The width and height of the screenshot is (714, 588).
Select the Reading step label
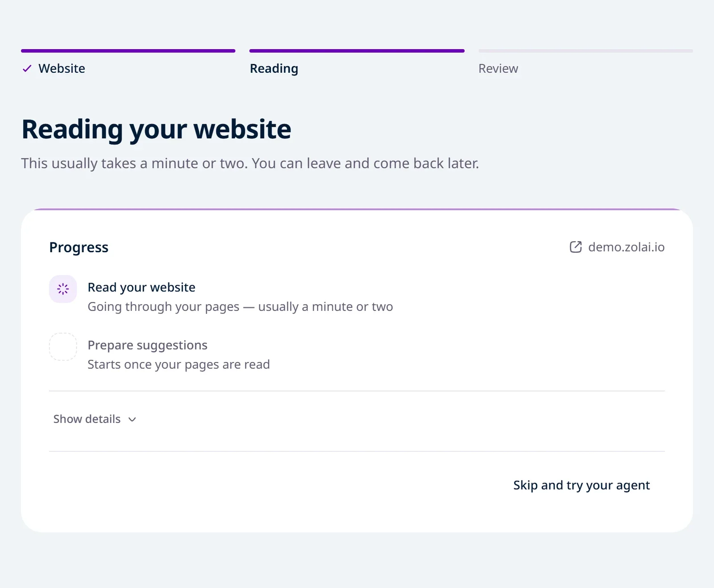point(274,69)
